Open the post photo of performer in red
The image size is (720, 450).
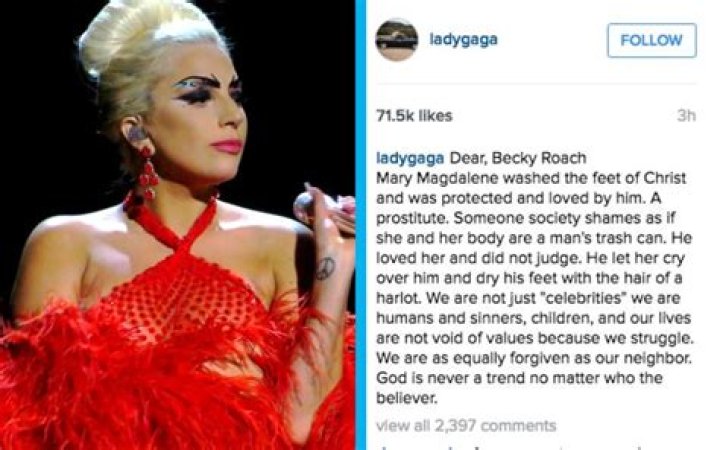click(177, 225)
